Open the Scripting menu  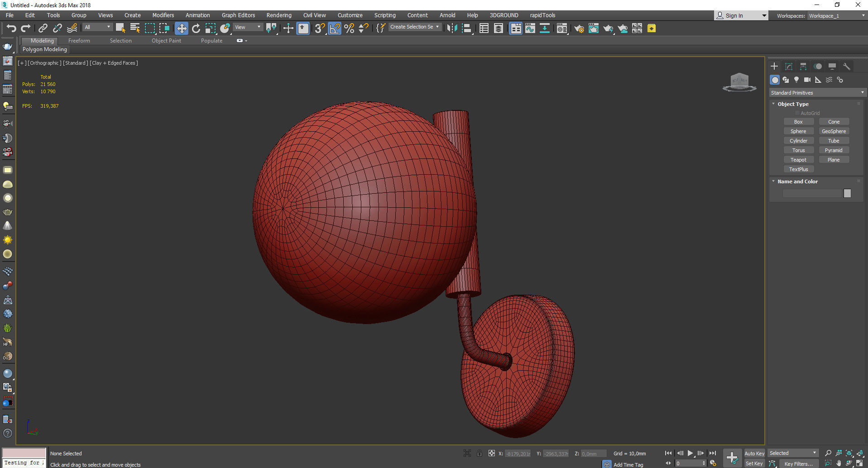pyautogui.click(x=385, y=15)
